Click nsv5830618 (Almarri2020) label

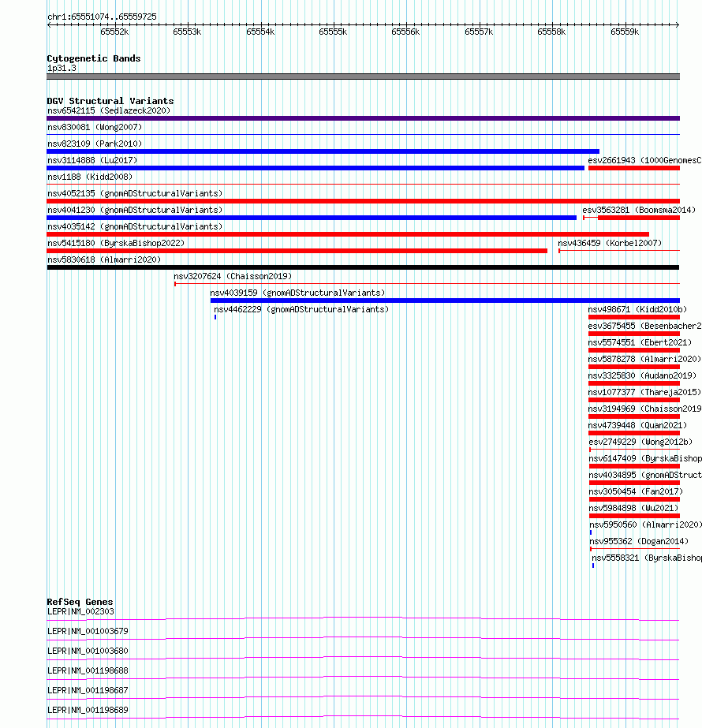pos(104,259)
